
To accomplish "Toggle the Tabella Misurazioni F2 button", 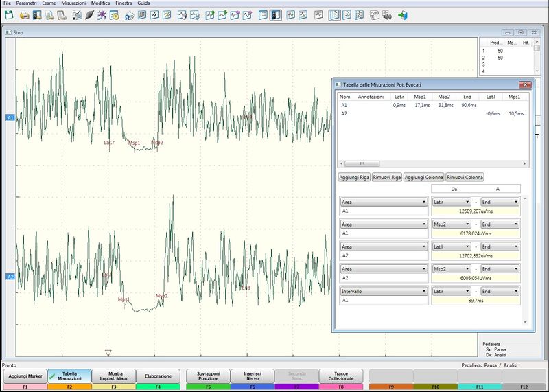I will (69, 376).
